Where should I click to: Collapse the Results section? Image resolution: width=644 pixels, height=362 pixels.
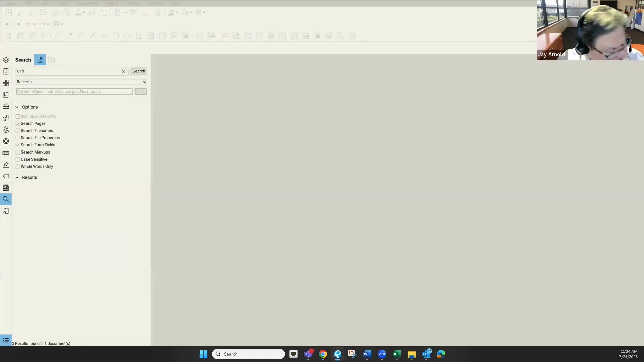[x=17, y=177]
